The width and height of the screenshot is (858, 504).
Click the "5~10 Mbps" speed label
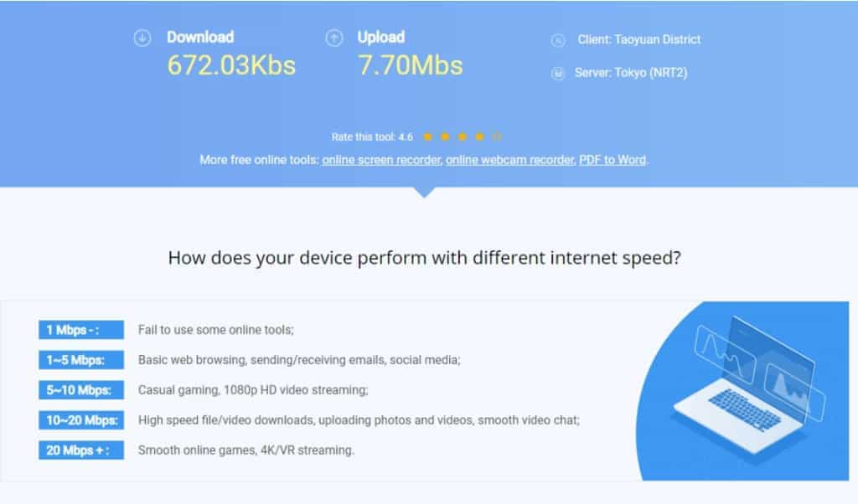80,390
